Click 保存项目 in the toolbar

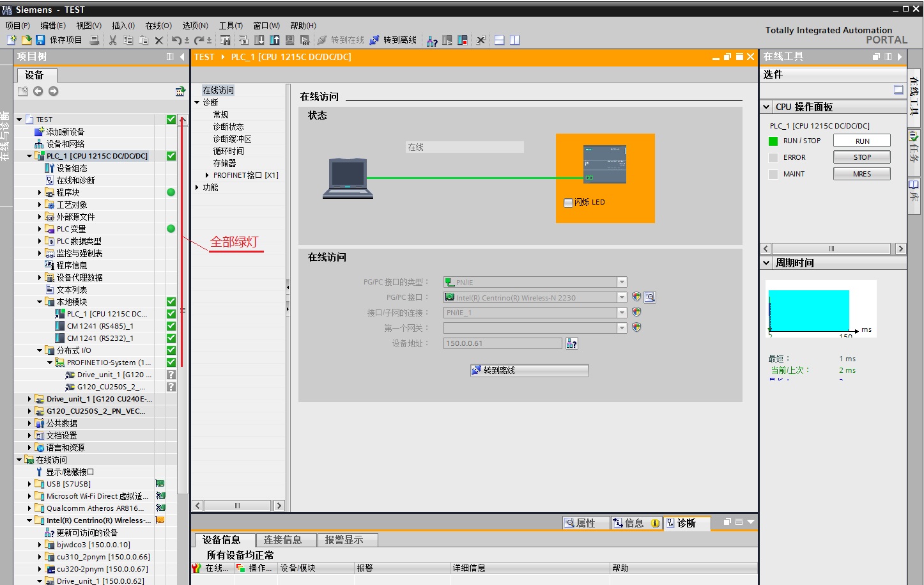(x=59, y=40)
